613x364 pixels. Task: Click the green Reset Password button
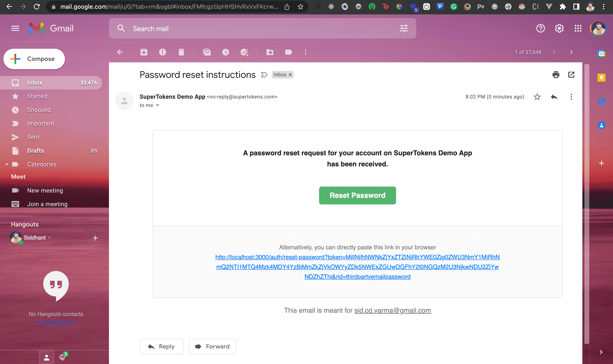(x=357, y=196)
